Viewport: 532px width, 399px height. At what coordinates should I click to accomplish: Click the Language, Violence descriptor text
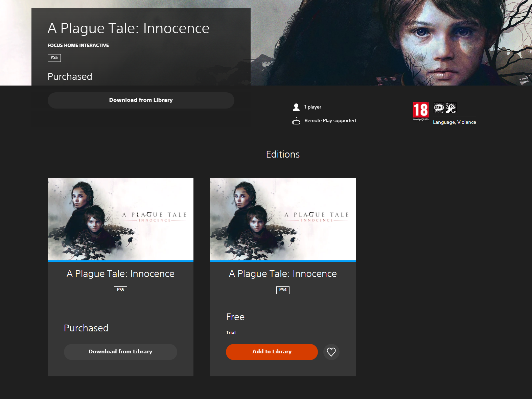(x=454, y=122)
